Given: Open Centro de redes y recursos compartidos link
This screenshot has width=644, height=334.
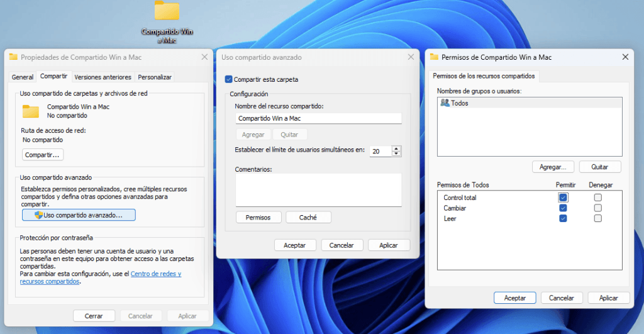Looking at the screenshot, I should click(x=155, y=274).
